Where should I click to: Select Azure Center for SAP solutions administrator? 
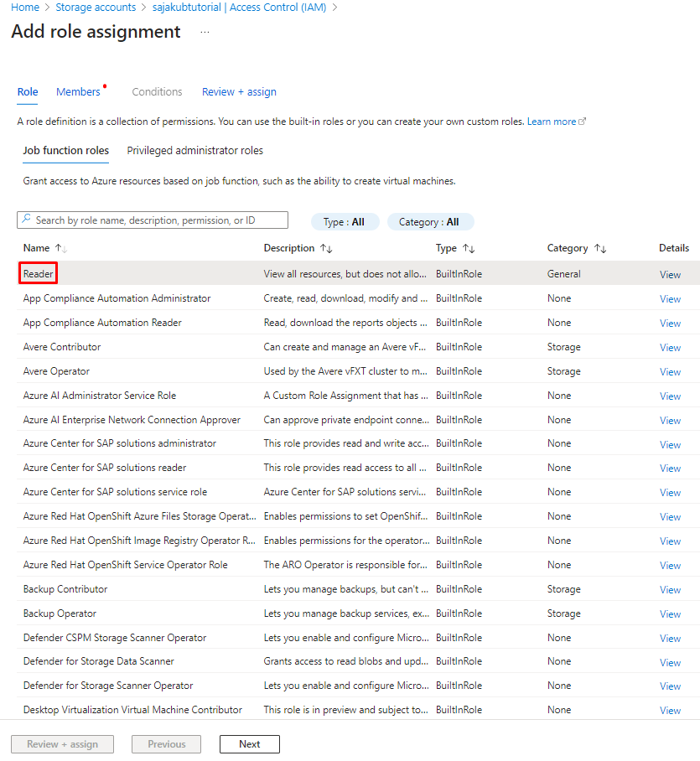(x=119, y=443)
